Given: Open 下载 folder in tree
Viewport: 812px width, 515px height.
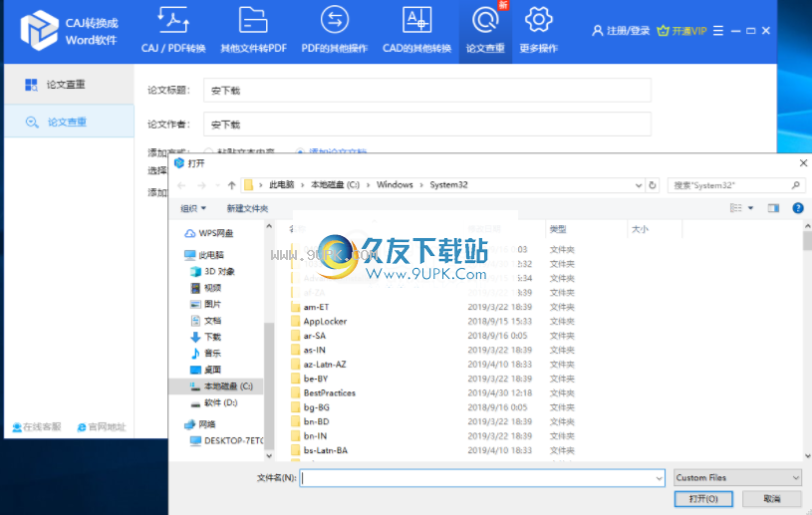Looking at the screenshot, I should click(x=206, y=337).
